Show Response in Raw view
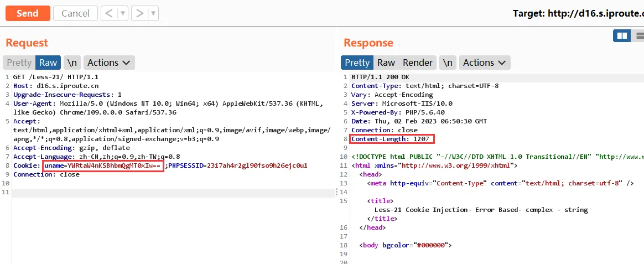 point(386,63)
